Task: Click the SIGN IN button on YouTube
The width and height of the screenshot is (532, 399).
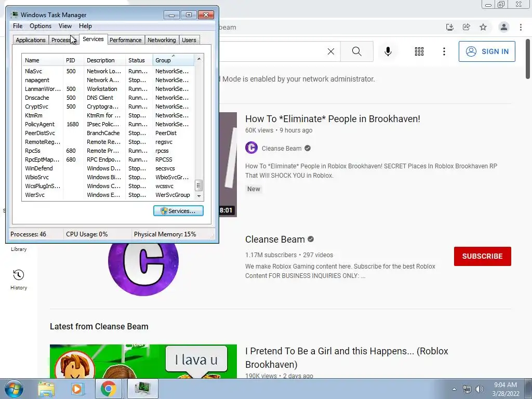Action: click(x=486, y=51)
